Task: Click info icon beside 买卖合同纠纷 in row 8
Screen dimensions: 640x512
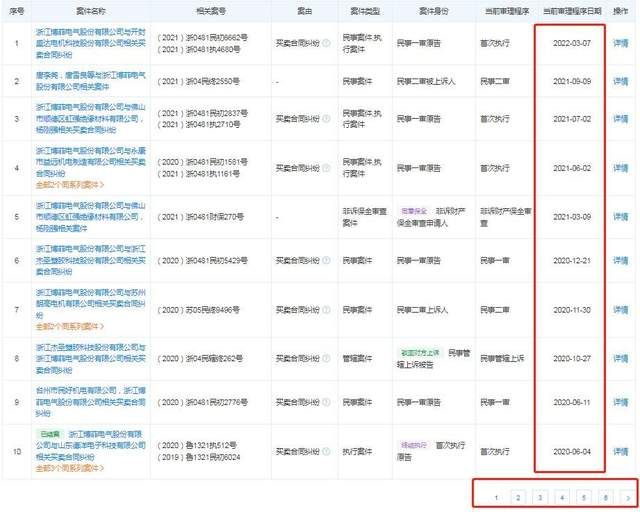Action: [x=326, y=358]
